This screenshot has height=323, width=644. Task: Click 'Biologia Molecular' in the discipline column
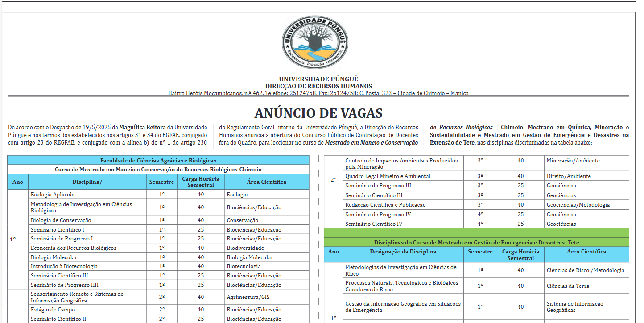[x=87, y=257]
